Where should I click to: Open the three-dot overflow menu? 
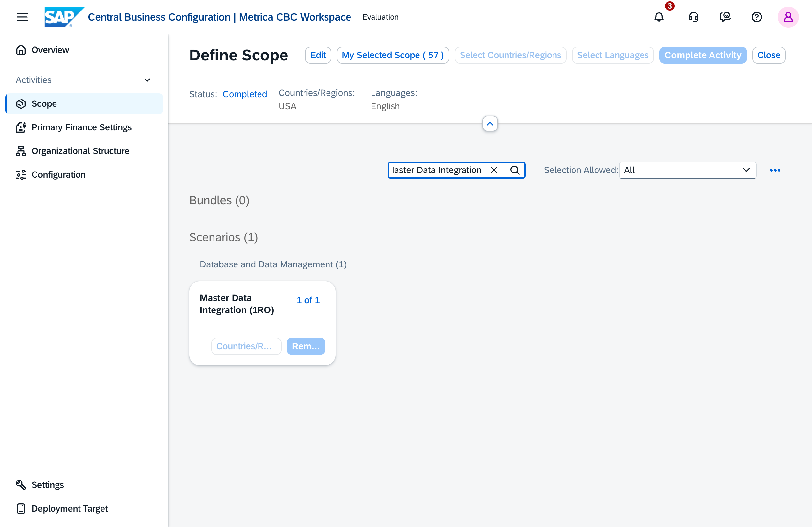[775, 170]
